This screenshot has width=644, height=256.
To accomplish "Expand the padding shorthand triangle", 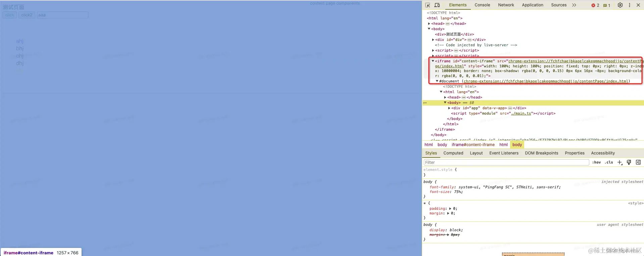I will point(450,209).
